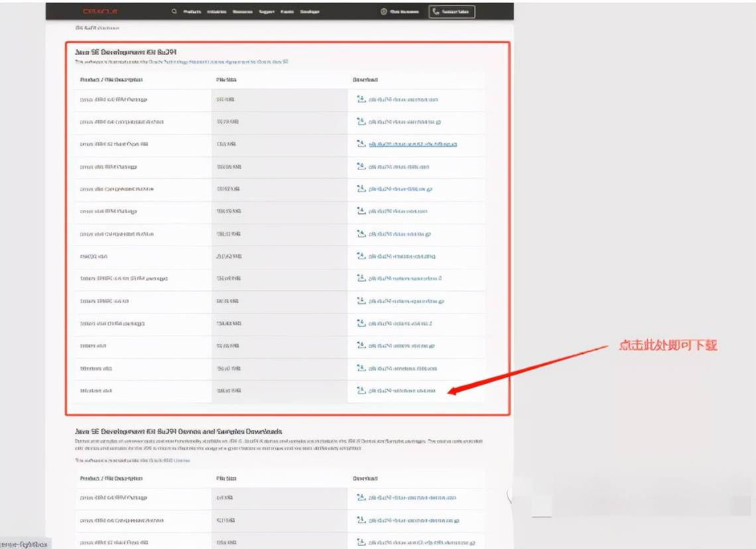Open the search magnifier in header

(x=174, y=11)
